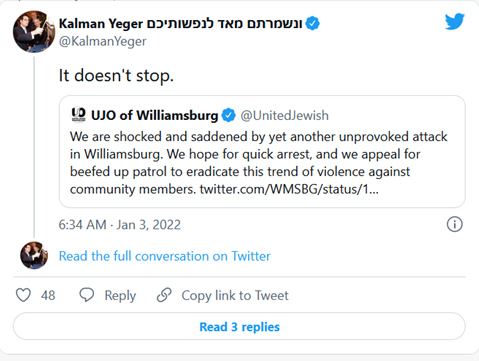479x361 pixels.
Task: Click the Reply text label
Action: coord(120,295)
